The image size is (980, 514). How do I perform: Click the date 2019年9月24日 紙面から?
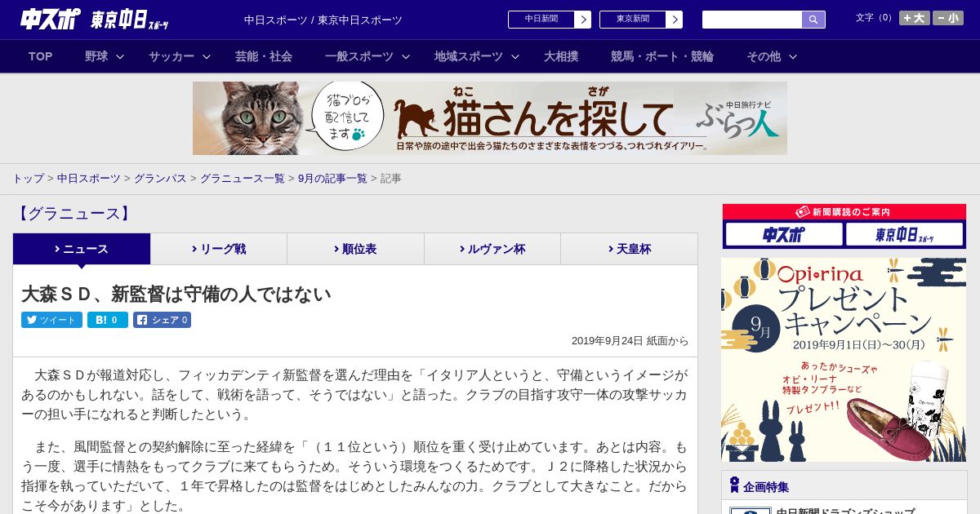(x=630, y=341)
